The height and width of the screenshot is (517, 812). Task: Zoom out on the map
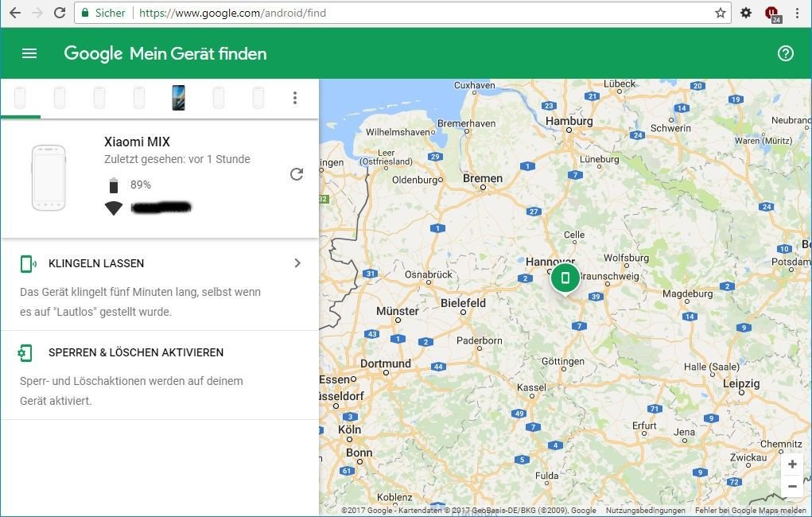pyautogui.click(x=792, y=487)
